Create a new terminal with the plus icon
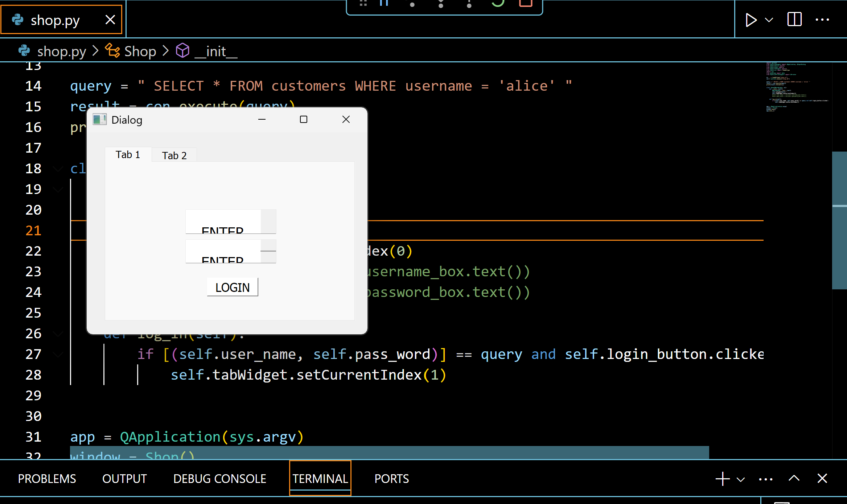Viewport: 847px width, 504px height. [x=723, y=479]
